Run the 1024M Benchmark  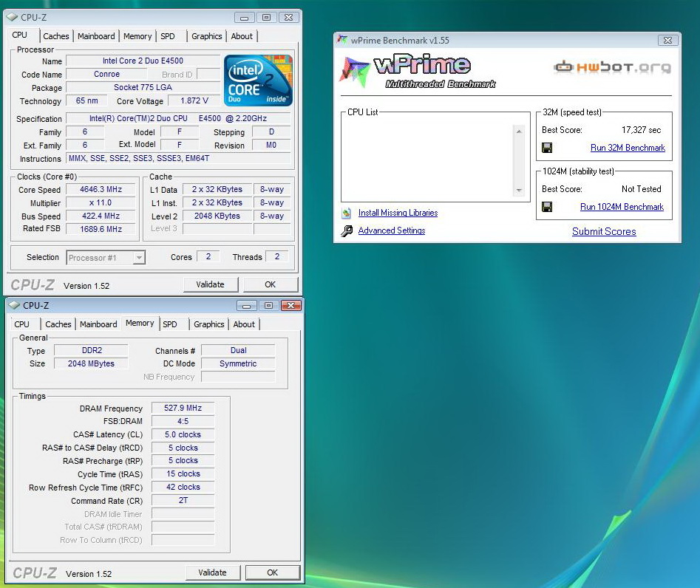tap(622, 207)
